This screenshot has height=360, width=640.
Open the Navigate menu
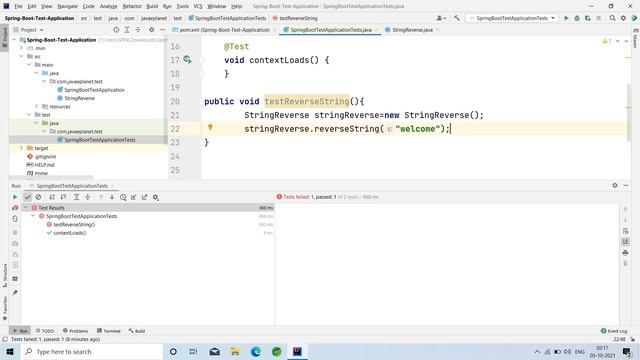pyautogui.click(x=67, y=6)
